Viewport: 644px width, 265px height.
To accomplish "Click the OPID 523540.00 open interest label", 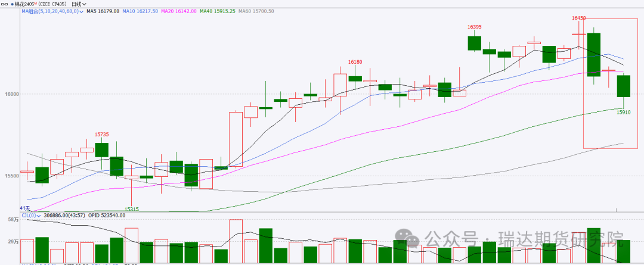I will (x=107, y=215).
